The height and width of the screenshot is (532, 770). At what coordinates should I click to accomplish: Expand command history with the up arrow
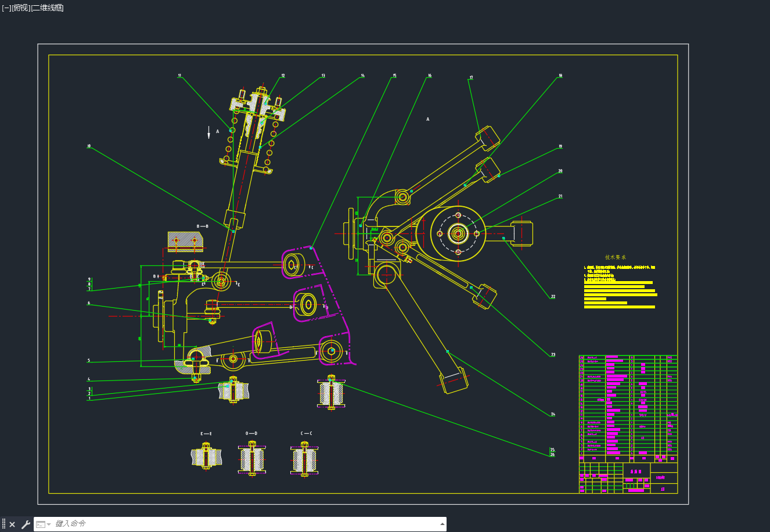pos(442,524)
